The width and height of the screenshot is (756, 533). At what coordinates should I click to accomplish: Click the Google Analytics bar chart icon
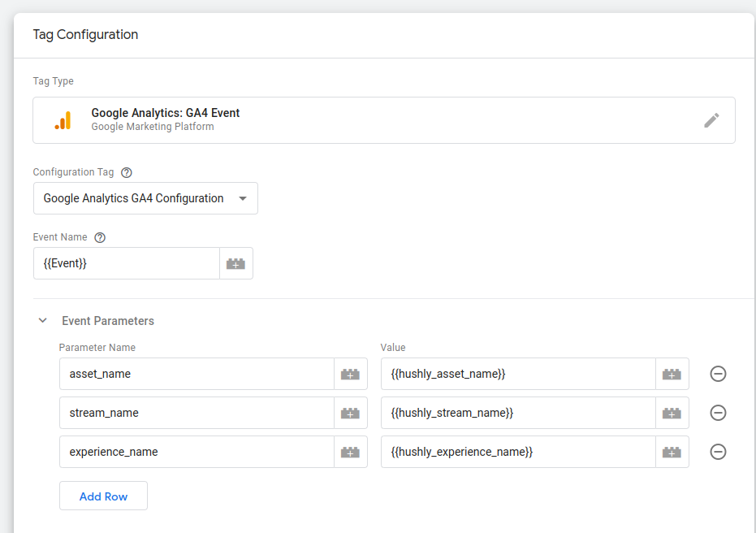[63, 120]
